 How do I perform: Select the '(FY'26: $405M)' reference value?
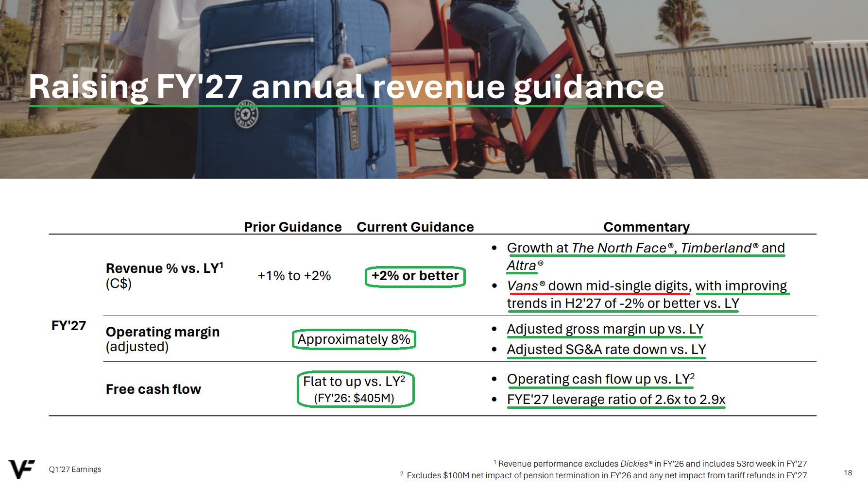(354, 398)
